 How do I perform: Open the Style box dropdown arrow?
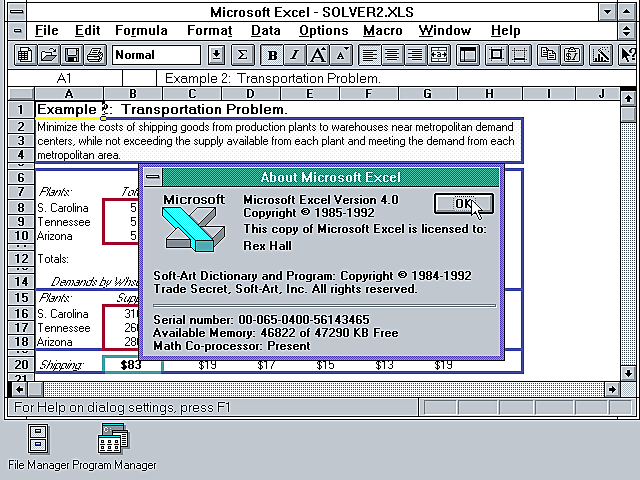point(216,55)
